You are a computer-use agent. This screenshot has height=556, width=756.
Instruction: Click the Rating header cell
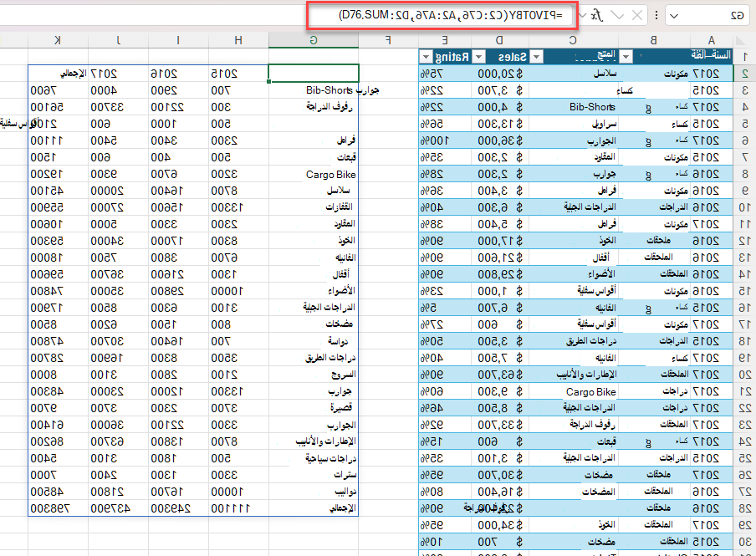[447, 57]
